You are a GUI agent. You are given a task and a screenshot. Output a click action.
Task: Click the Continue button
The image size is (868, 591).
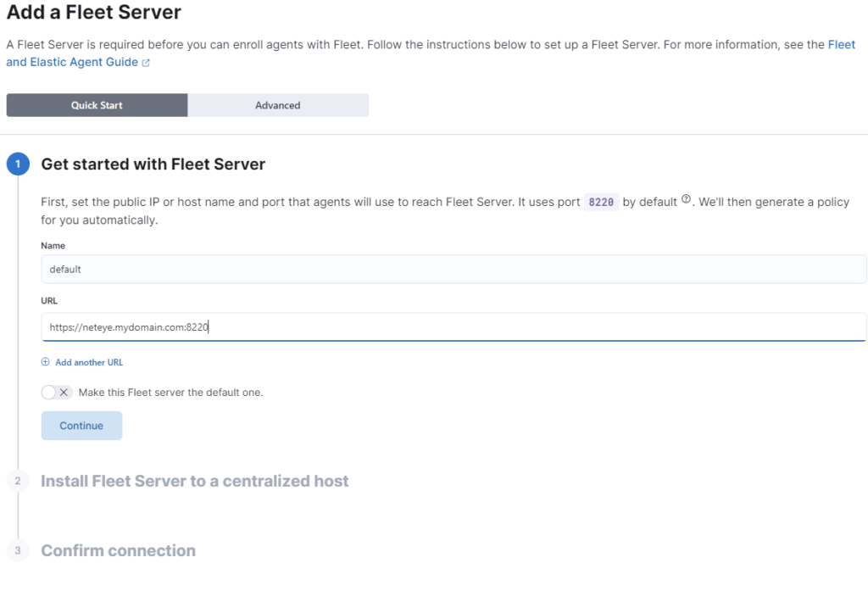tap(81, 426)
